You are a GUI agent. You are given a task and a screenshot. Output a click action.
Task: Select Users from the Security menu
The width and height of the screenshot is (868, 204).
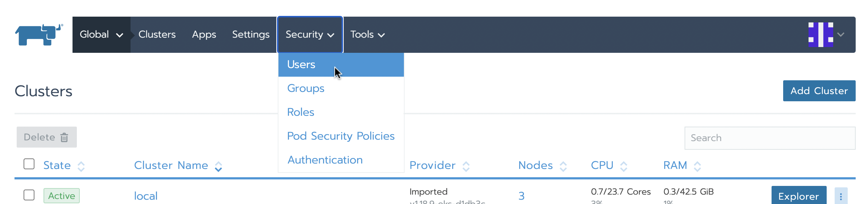coord(301,65)
